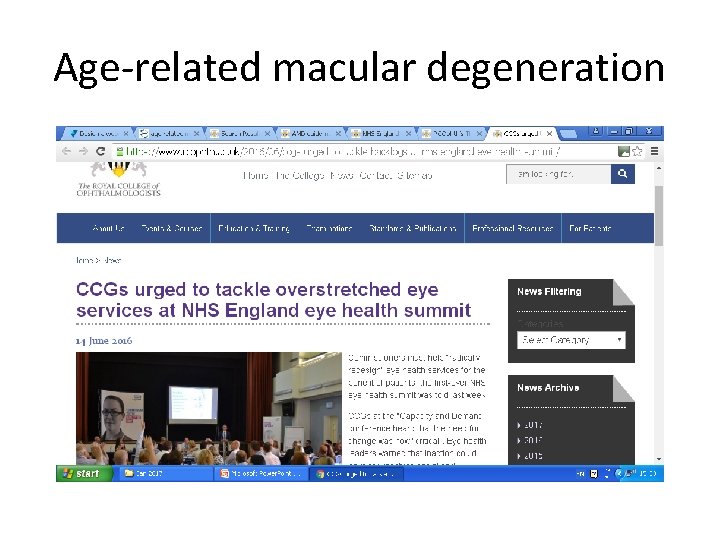This screenshot has width=720, height=540.
Task: Open Examinations navigation menu
Action: (329, 228)
